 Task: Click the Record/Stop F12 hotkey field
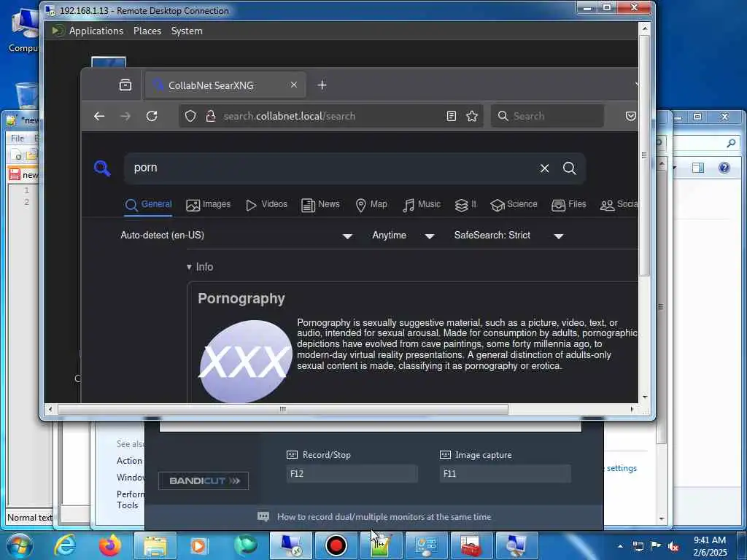(352, 474)
